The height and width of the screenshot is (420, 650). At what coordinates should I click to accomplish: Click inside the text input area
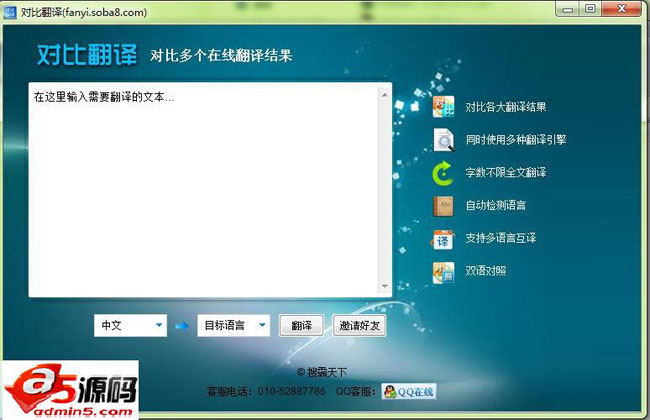204,189
